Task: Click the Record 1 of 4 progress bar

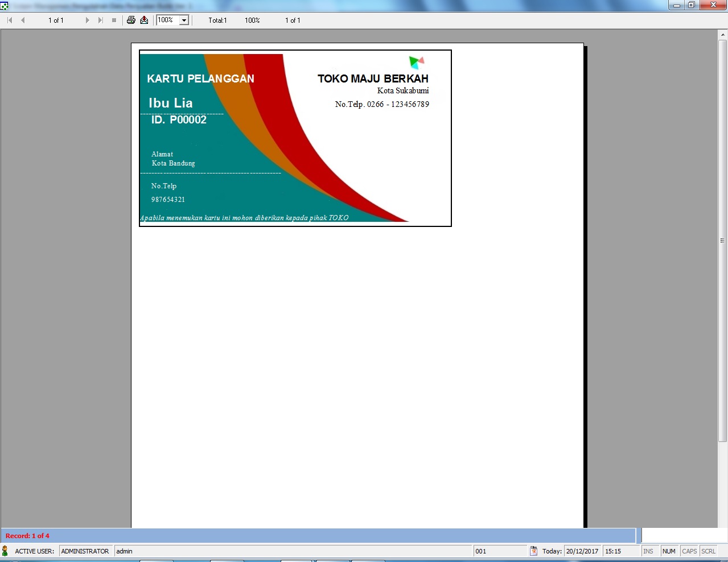Action: click(x=319, y=535)
